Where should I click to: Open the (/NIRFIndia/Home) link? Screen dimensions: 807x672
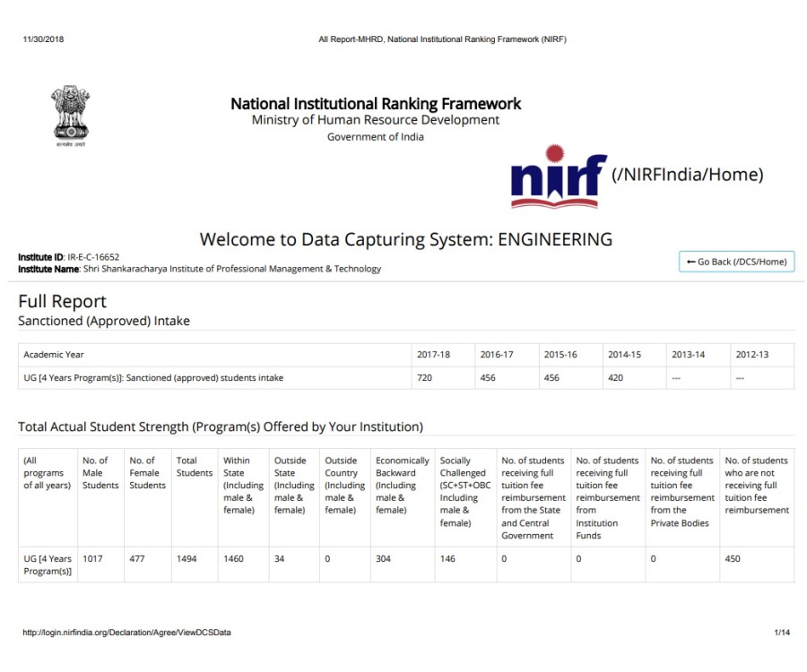pos(687,175)
